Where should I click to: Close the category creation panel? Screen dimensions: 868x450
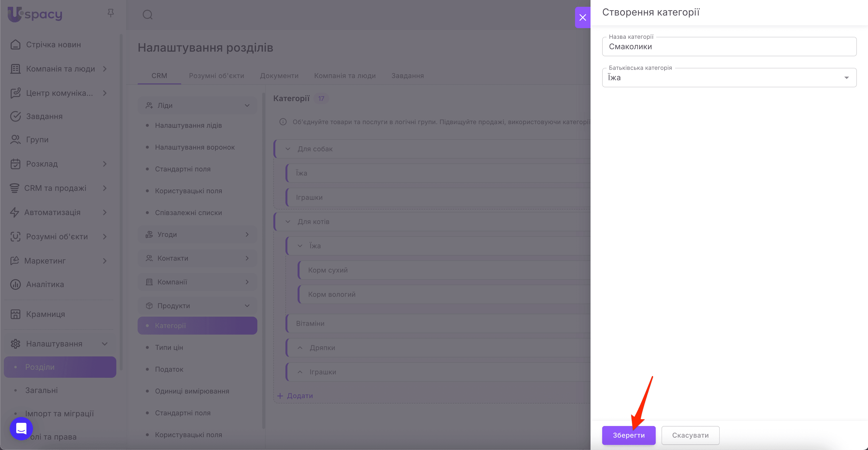pyautogui.click(x=583, y=17)
